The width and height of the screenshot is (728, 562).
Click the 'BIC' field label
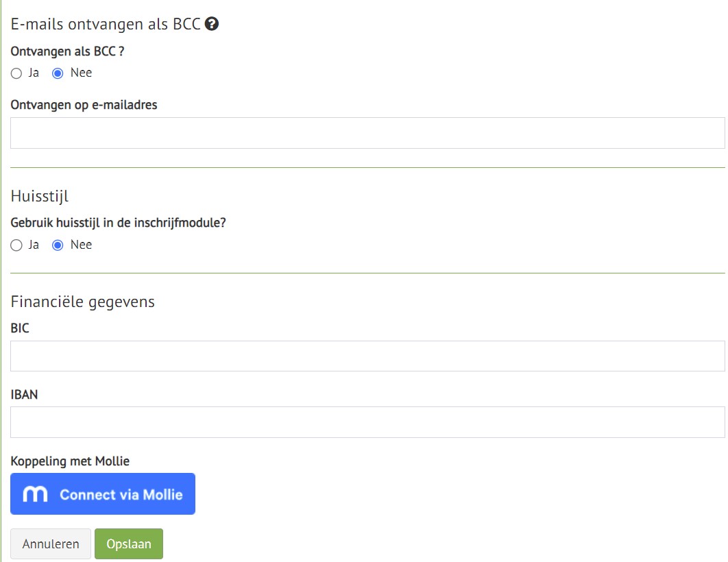[x=20, y=328]
